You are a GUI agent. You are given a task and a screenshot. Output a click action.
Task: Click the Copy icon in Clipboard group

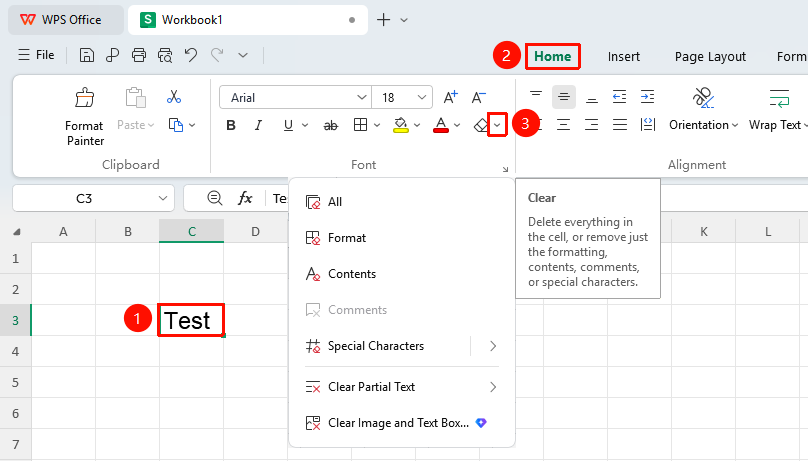point(176,125)
